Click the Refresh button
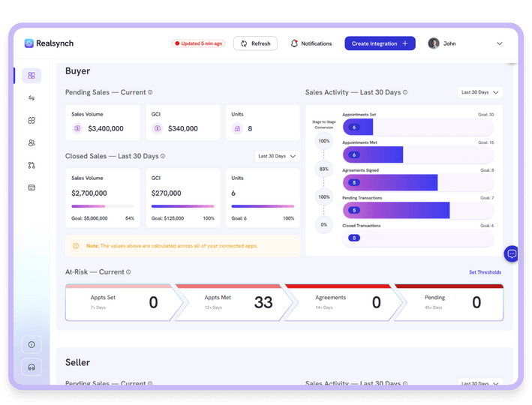The image size is (532, 405). coord(255,43)
